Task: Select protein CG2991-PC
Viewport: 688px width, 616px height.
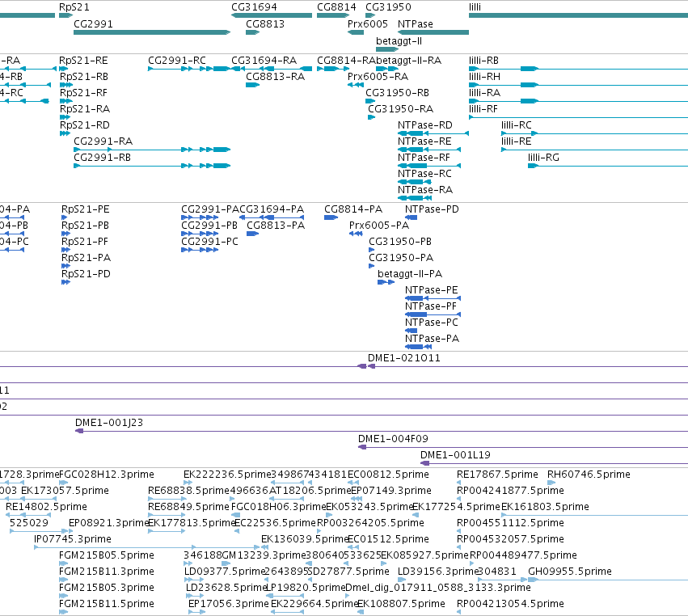Action: click(x=209, y=242)
